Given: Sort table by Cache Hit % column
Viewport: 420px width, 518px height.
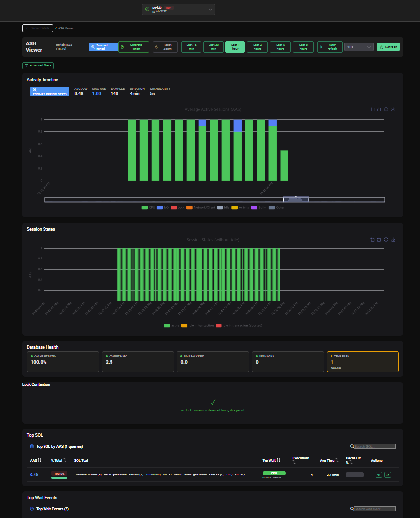Looking at the screenshot, I should click(x=351, y=462).
